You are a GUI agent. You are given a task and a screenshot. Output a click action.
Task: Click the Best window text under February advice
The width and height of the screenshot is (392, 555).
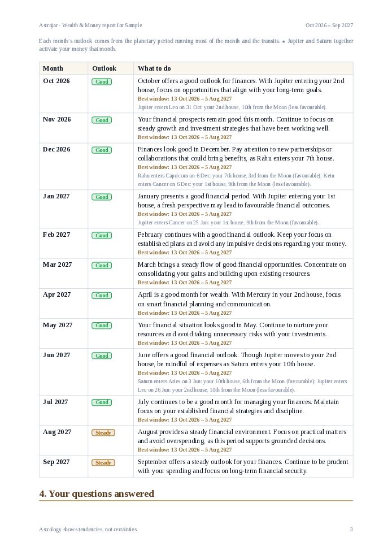185,253
